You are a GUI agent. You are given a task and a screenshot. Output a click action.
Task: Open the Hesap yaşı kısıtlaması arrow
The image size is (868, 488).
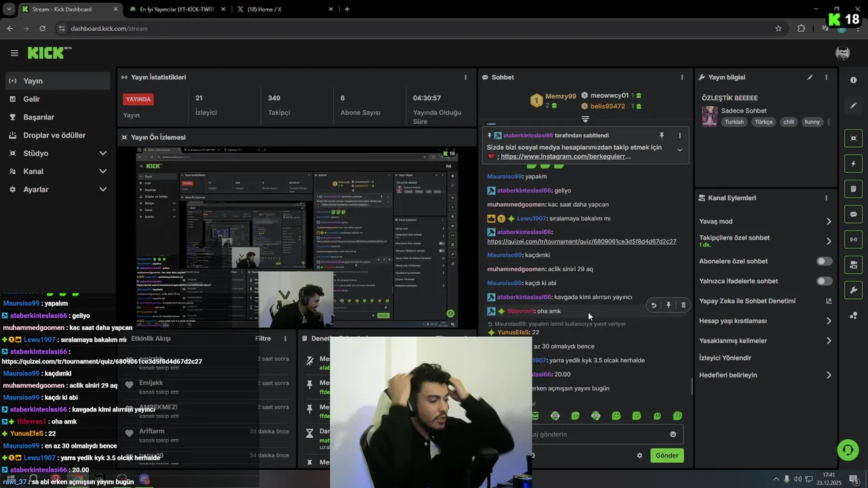tap(829, 321)
